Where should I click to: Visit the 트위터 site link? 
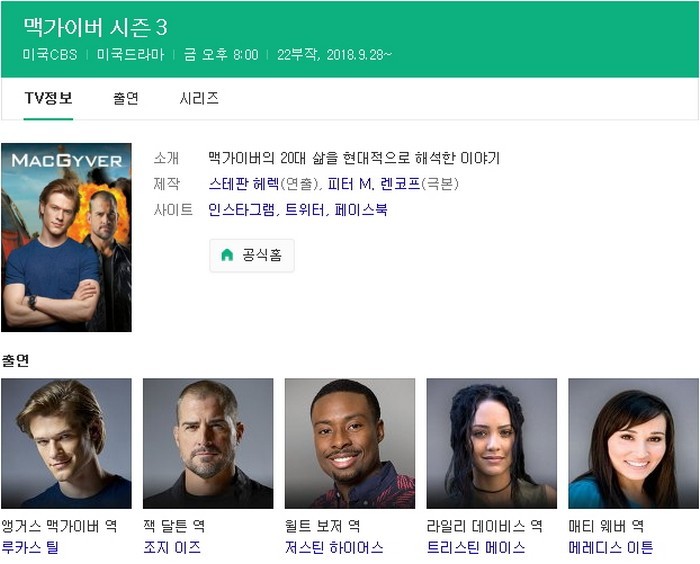tap(304, 210)
